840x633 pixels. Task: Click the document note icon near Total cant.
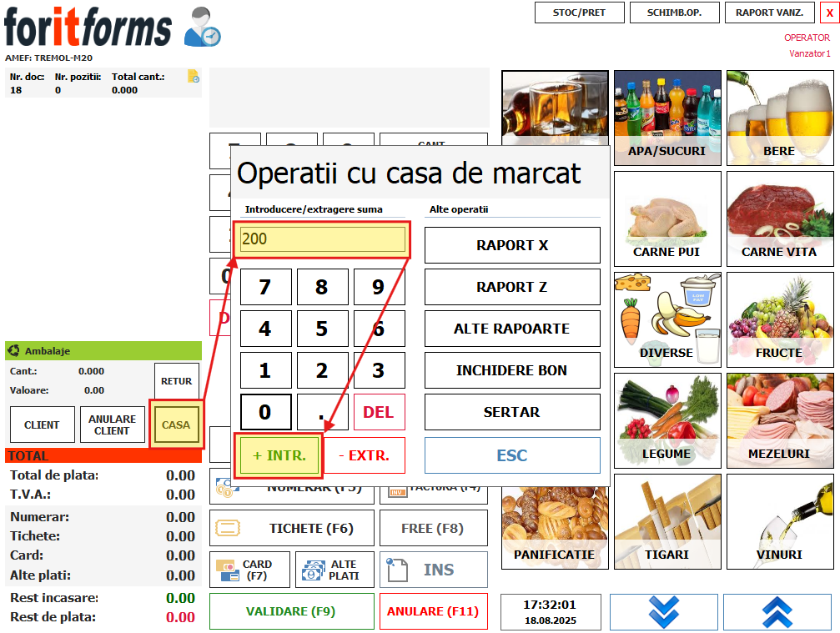point(194,77)
